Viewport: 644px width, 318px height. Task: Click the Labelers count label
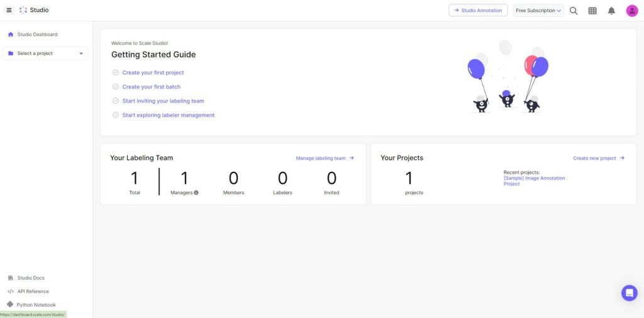282,193
